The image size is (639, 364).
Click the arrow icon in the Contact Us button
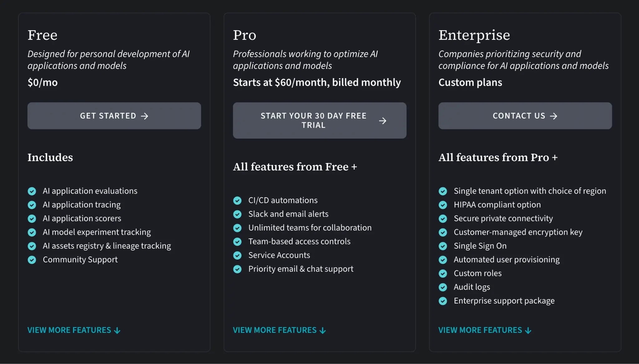pyautogui.click(x=554, y=116)
